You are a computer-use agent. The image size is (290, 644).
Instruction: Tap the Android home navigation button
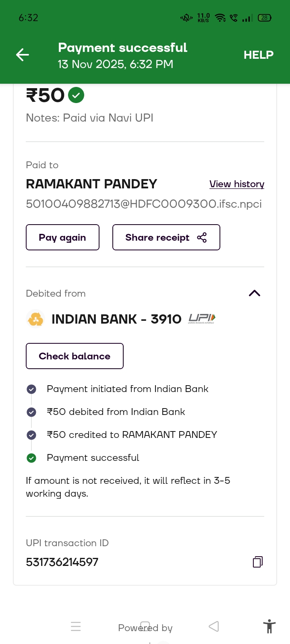tap(145, 626)
